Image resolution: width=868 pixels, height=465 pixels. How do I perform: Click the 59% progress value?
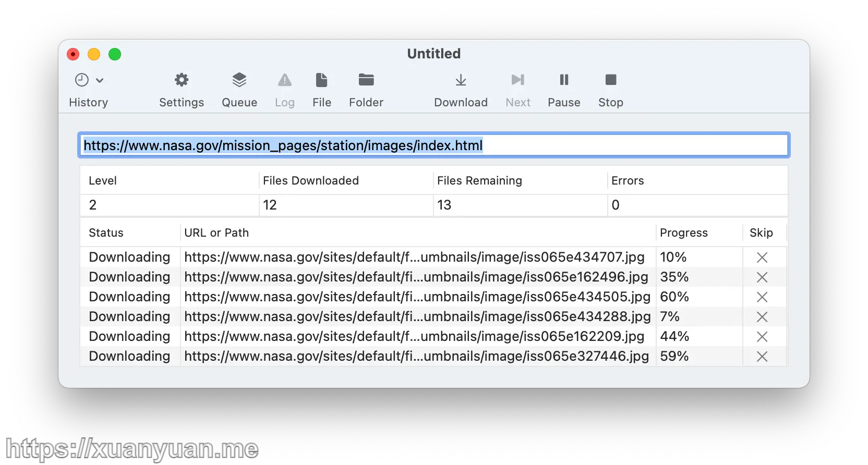click(674, 356)
